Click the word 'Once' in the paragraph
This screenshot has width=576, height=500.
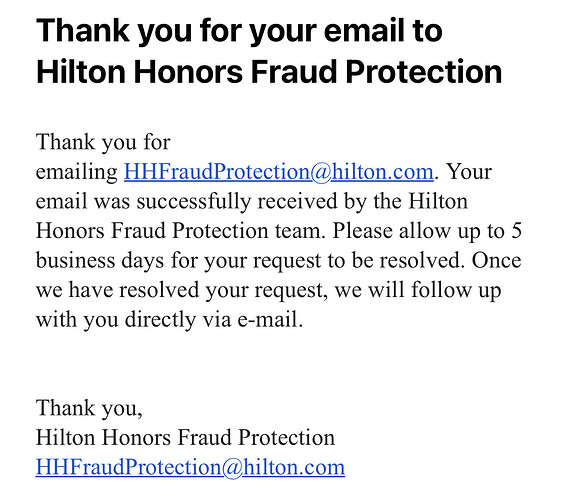coord(496,261)
